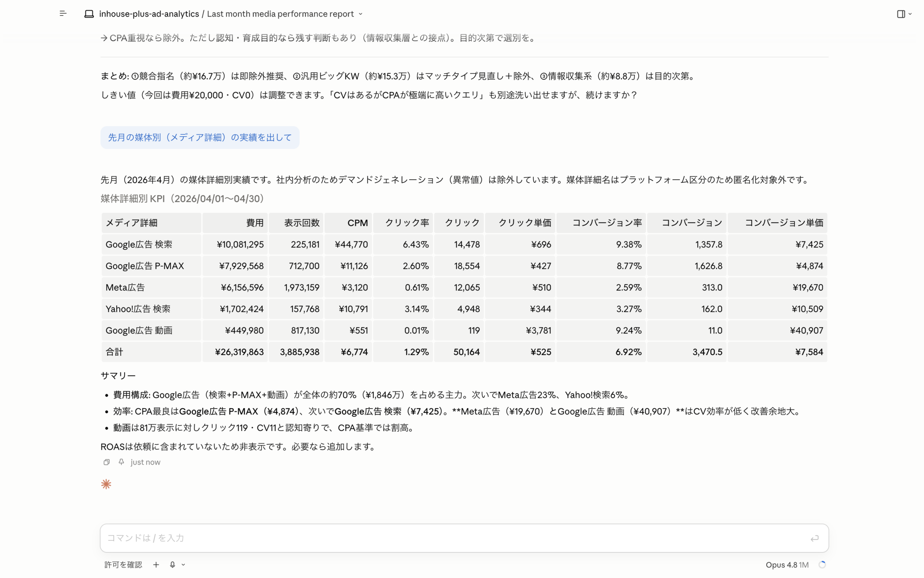Click the メディア詳細 column header
Screen dimensions: 924x578
click(x=151, y=223)
